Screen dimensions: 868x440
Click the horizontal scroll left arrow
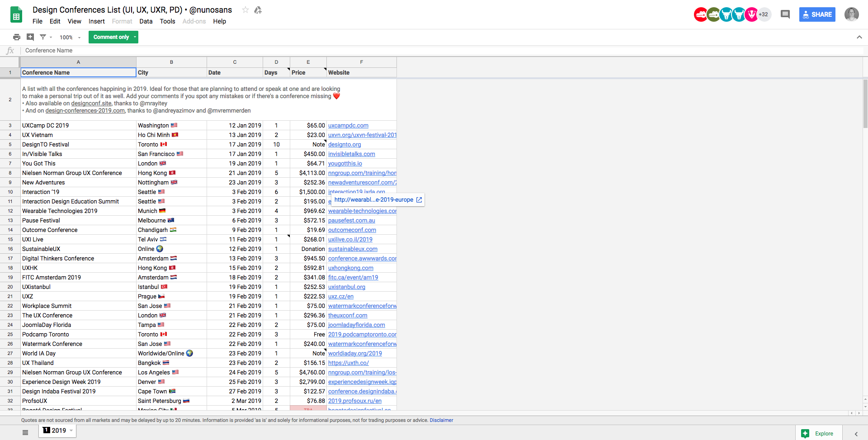point(851,413)
